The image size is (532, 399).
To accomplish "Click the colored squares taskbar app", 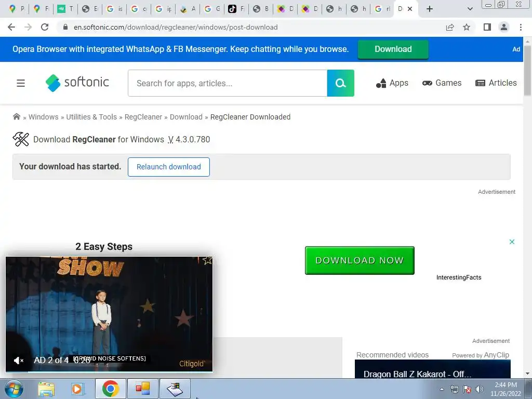I will coord(142,389).
